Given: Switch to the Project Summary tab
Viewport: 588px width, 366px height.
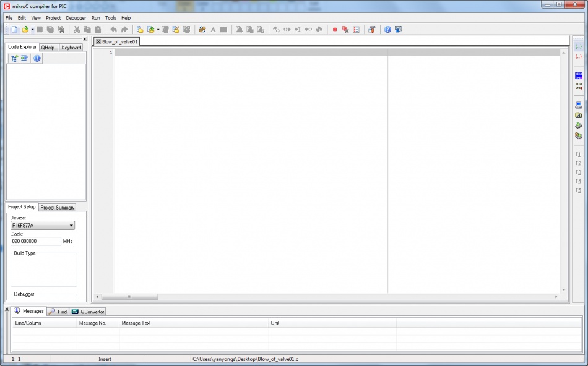Looking at the screenshot, I should point(58,208).
